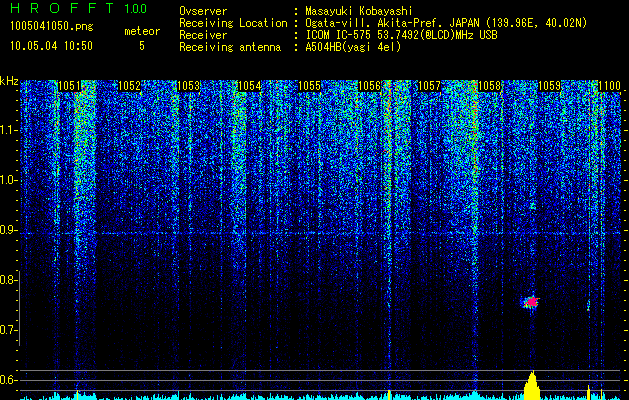
Task: Click the date stamp 10.05.04 10:50
Action: pos(51,46)
